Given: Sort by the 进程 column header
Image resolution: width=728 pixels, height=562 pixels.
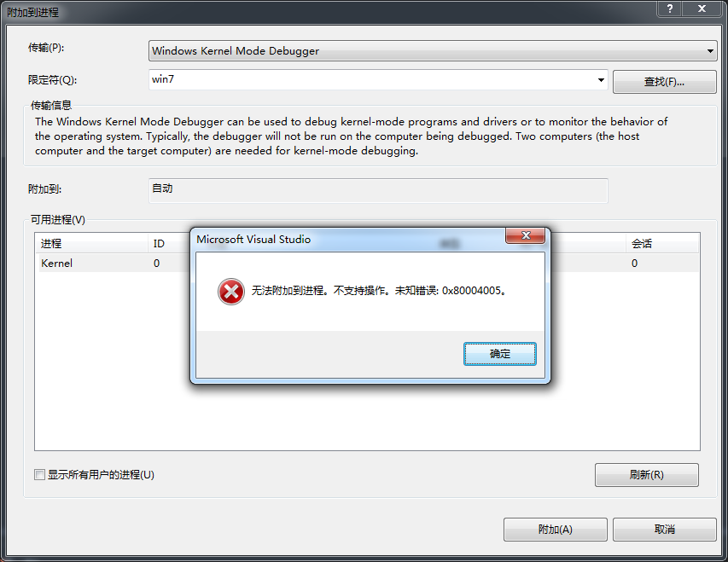Looking at the screenshot, I should click(x=91, y=243).
